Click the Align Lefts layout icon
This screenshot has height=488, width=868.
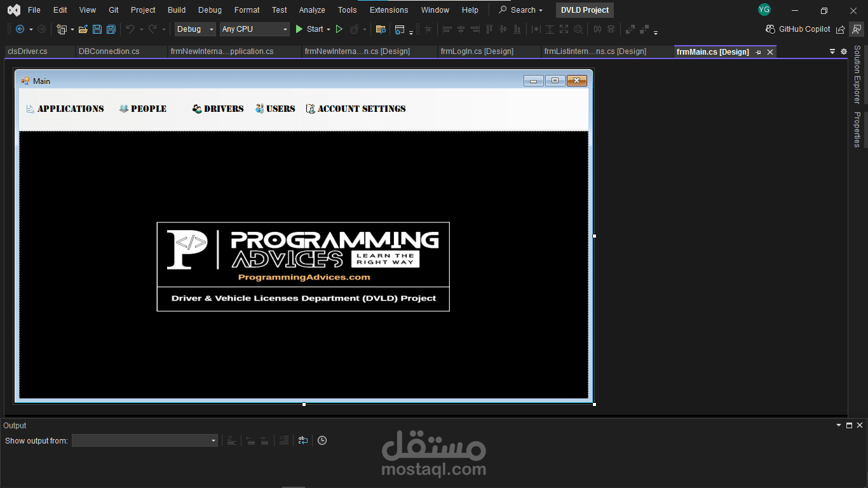pyautogui.click(x=447, y=29)
